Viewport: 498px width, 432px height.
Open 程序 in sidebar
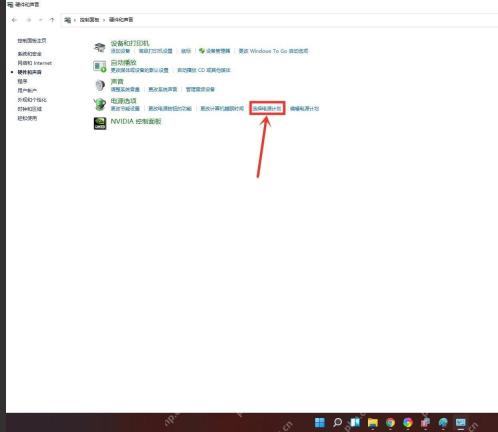(x=22, y=81)
